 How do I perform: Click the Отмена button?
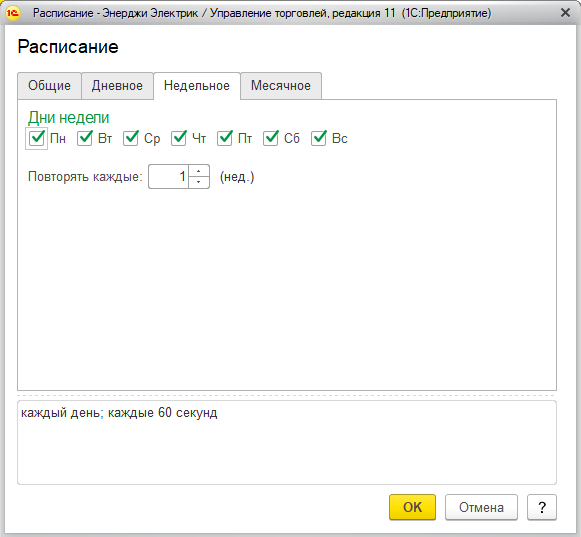(x=481, y=507)
